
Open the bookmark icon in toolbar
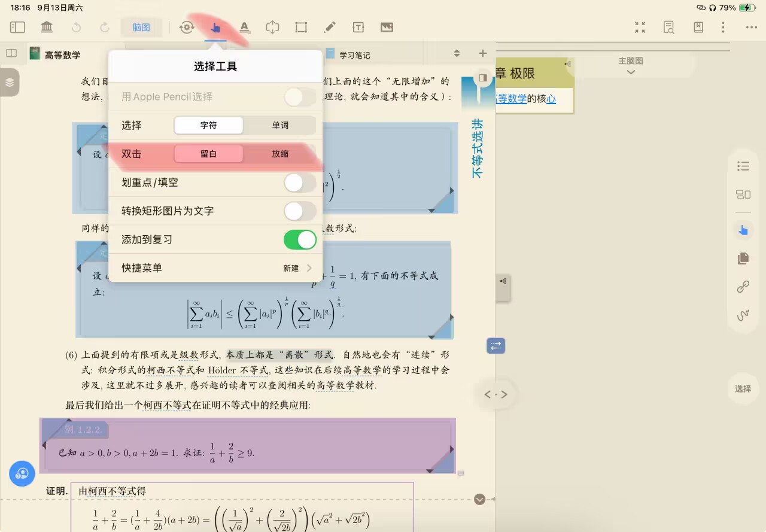pyautogui.click(x=698, y=27)
